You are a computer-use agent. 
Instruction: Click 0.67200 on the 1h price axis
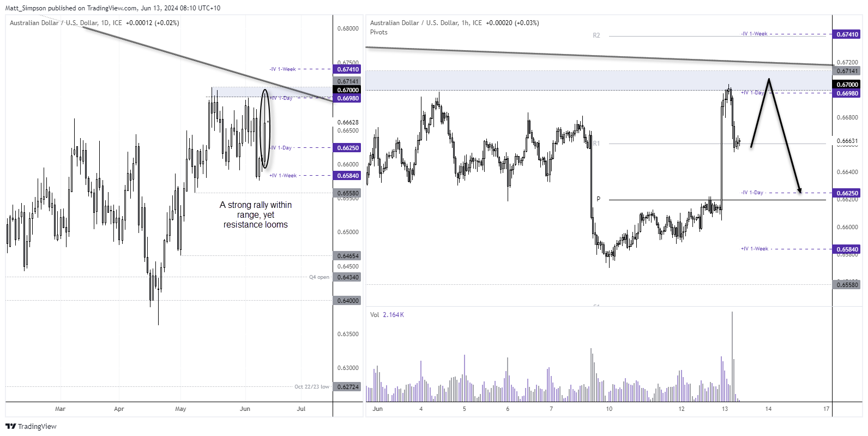tap(847, 63)
